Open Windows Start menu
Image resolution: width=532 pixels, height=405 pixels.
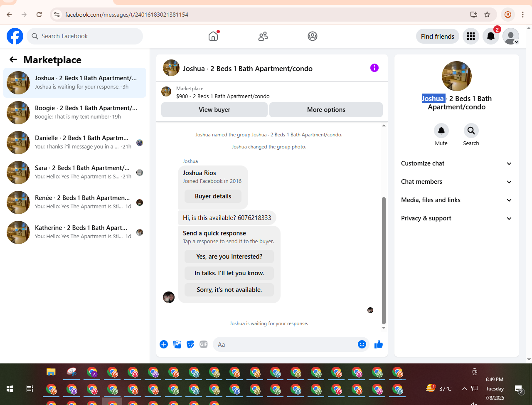coord(10,389)
